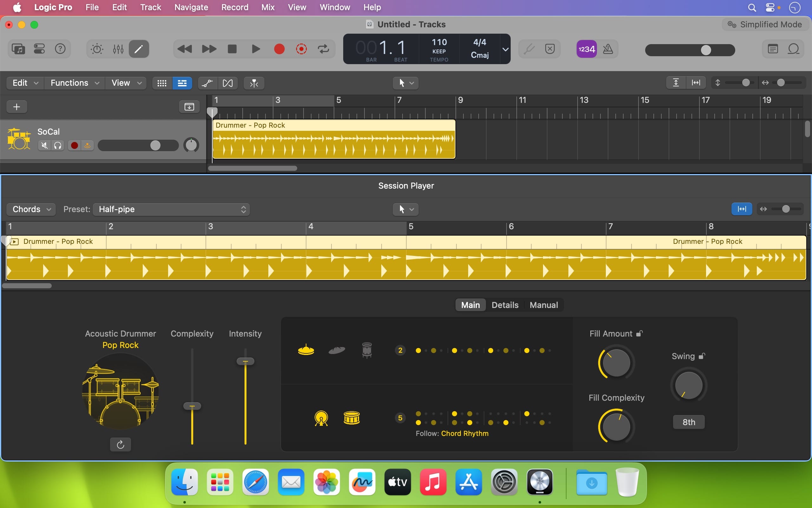This screenshot has width=812, height=508.
Task: Click the Stop transport button
Action: (232, 49)
